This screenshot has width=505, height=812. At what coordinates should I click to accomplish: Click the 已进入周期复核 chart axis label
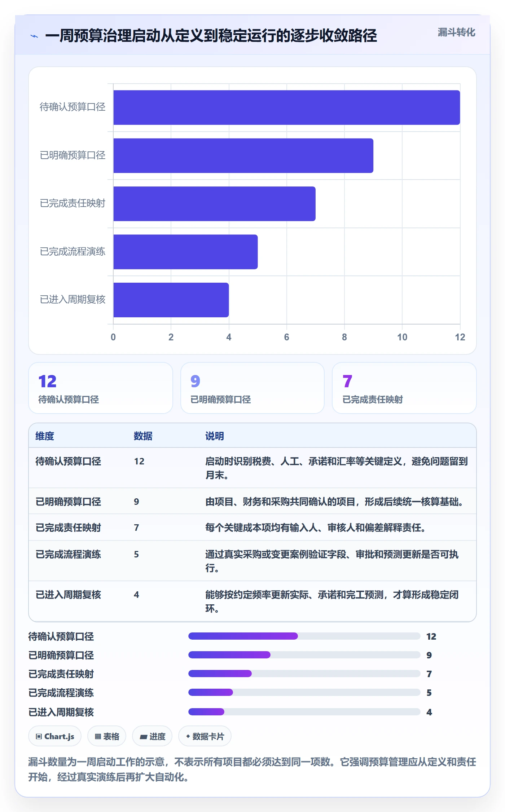(73, 300)
